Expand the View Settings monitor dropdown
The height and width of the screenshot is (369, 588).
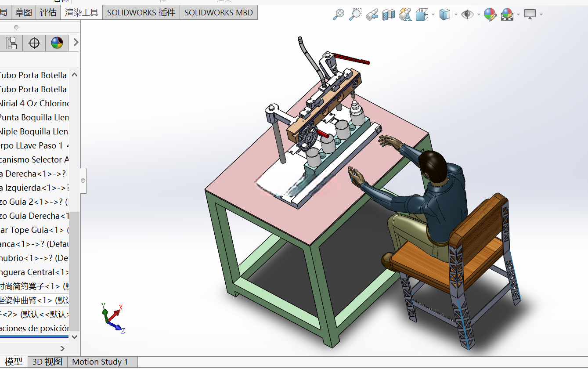point(541,14)
